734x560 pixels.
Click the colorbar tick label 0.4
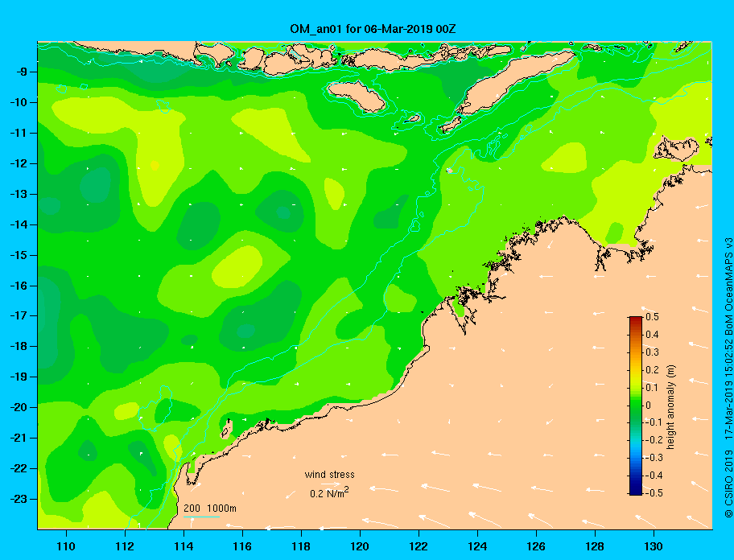tap(652, 335)
